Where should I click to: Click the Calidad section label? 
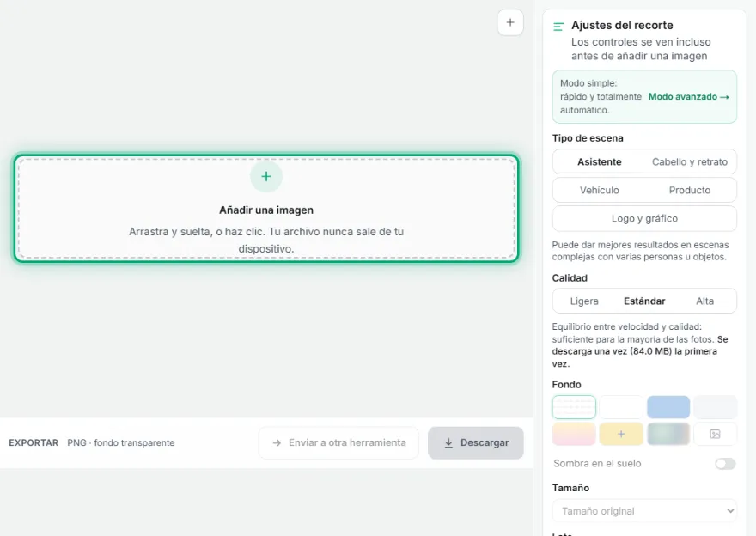(570, 278)
